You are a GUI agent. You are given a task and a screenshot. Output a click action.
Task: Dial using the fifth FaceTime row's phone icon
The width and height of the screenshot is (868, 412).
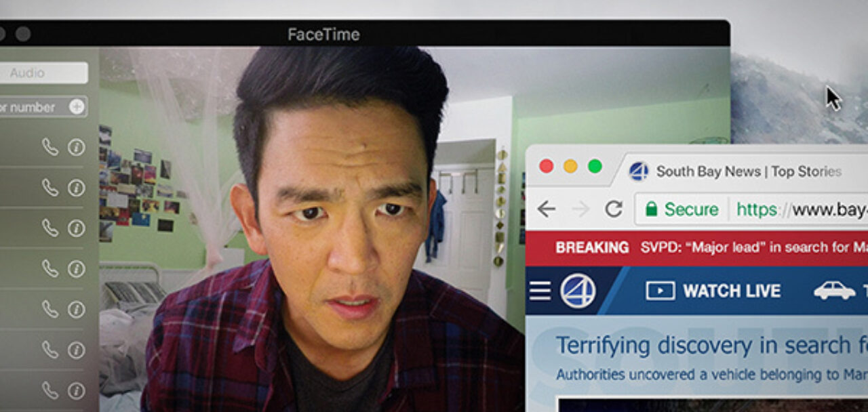click(50, 310)
